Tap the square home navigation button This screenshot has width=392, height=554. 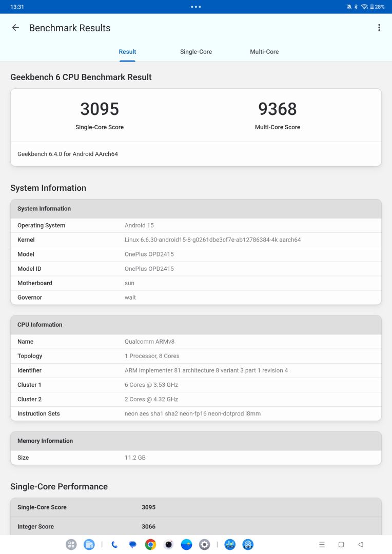pyautogui.click(x=341, y=544)
